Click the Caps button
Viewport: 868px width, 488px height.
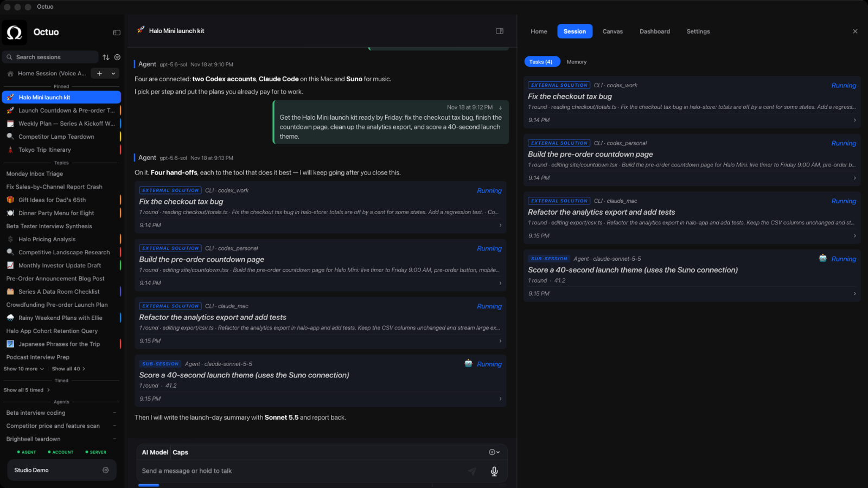tap(181, 452)
